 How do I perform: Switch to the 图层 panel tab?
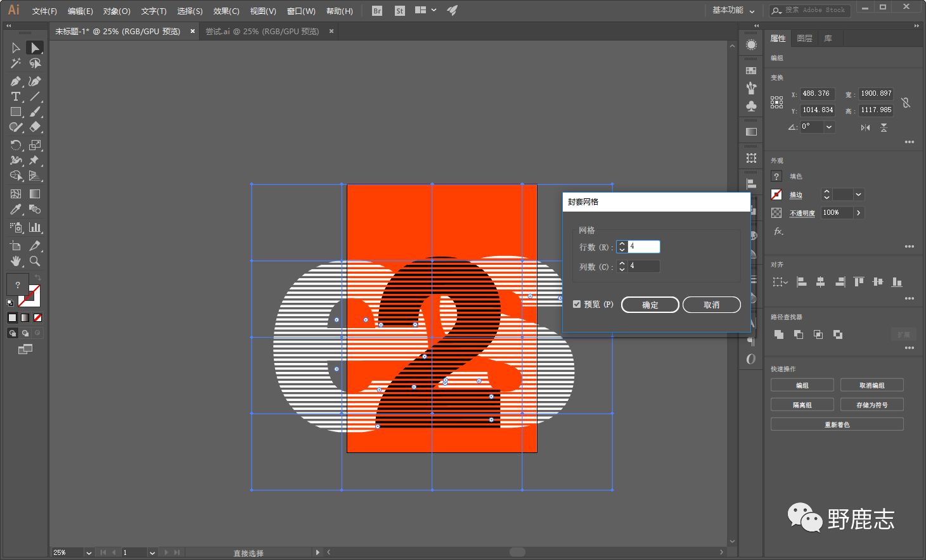(804, 39)
